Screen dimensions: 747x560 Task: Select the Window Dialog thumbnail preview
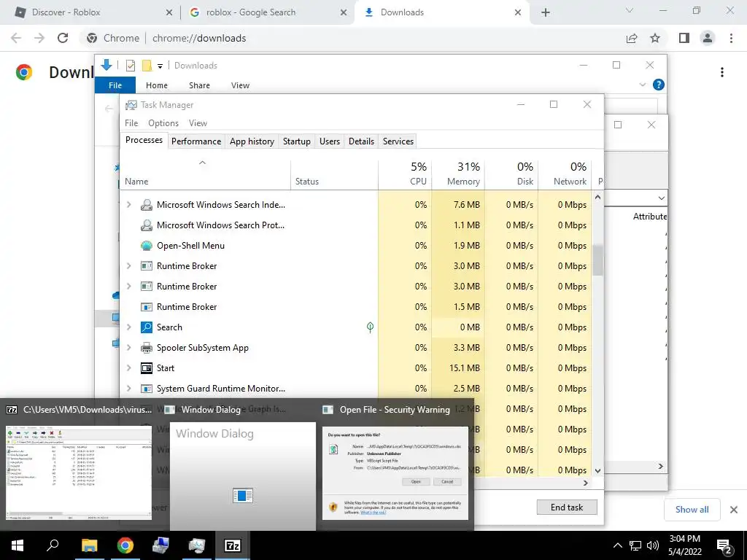pyautogui.click(x=243, y=476)
